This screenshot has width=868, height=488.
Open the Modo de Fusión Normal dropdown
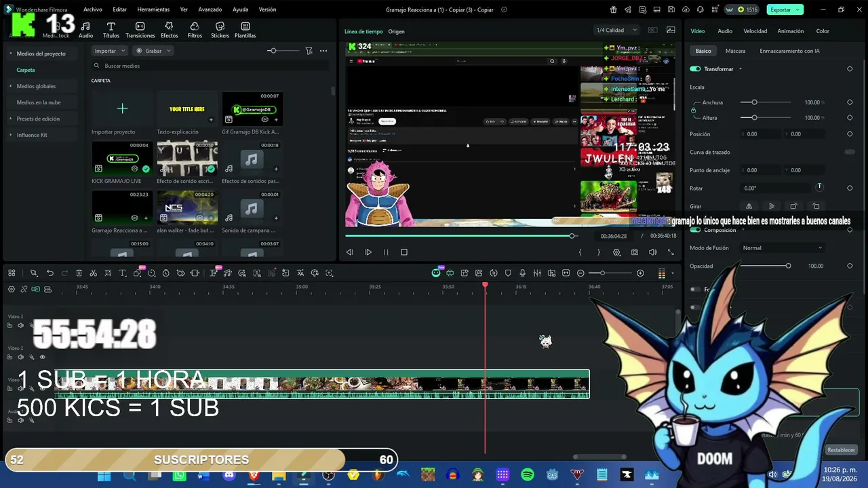[783, 248]
